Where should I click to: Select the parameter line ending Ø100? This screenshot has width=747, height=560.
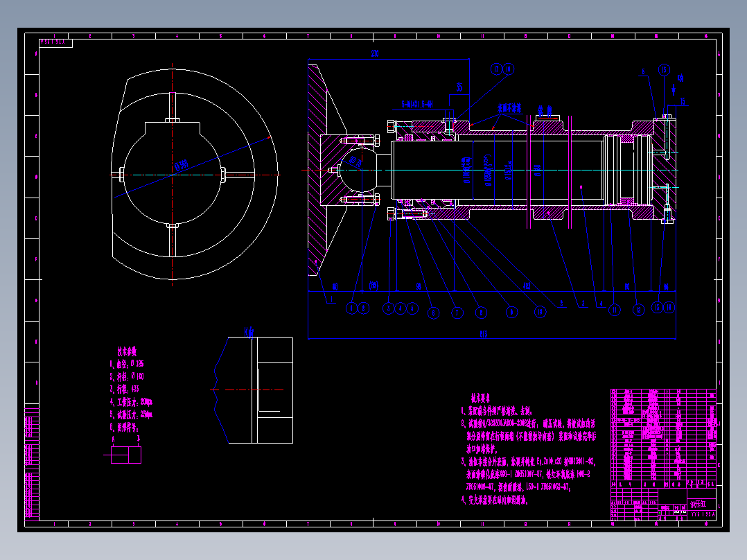tap(127, 376)
